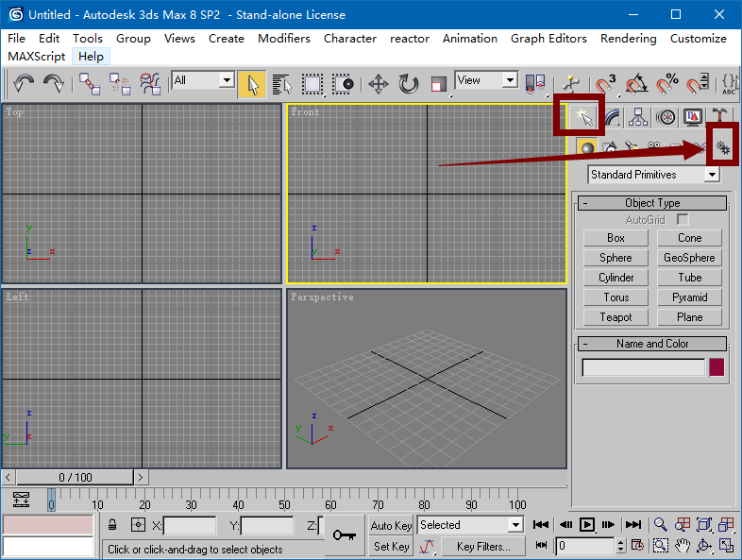This screenshot has width=742, height=560.
Task: Open the Modifiers menu
Action: coord(283,39)
